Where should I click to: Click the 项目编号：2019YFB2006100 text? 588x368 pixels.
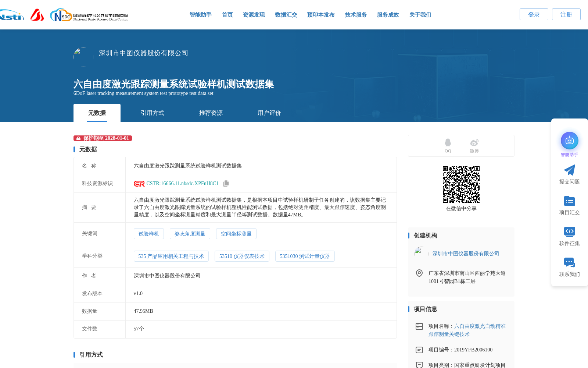[x=460, y=350]
